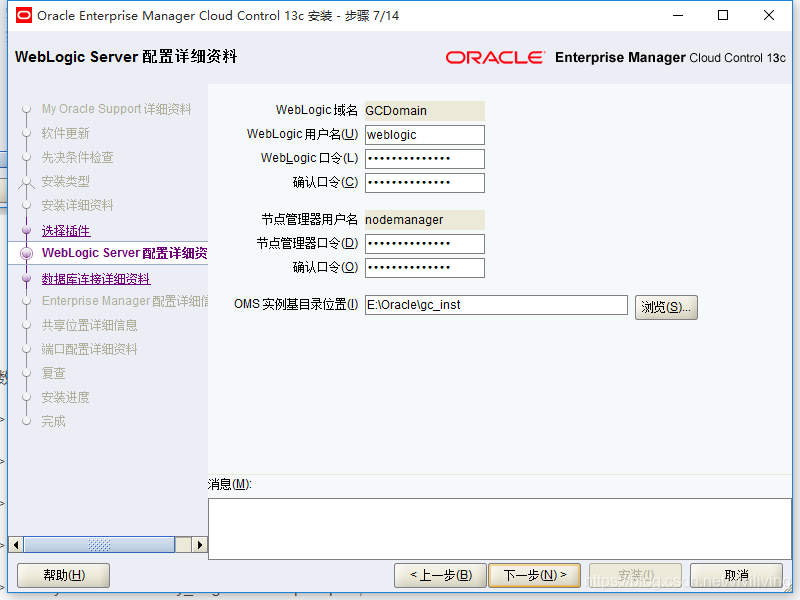Click 安装进度 step in sidebar
Screen dimensions: 800x600
pos(65,397)
